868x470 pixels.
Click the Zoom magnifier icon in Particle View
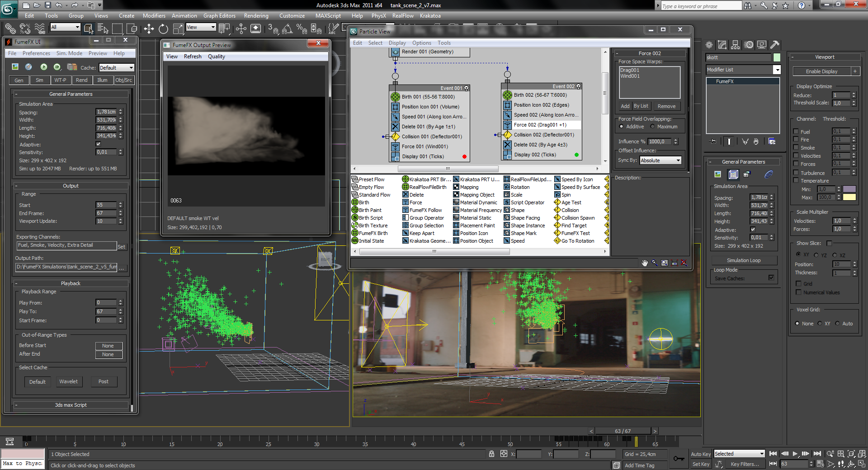point(655,263)
